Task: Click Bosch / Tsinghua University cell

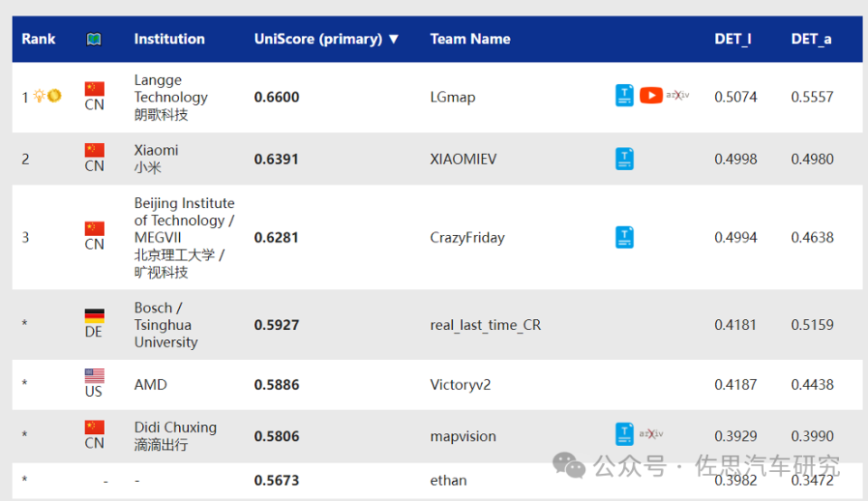Action: coord(165,325)
